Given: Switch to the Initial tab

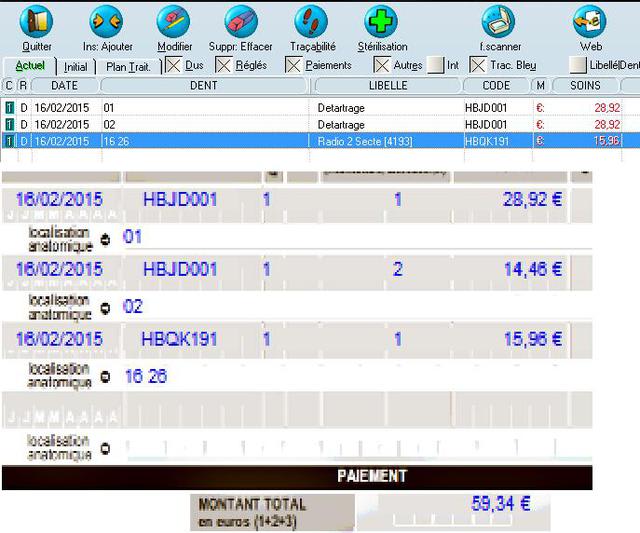Looking at the screenshot, I should [x=76, y=67].
